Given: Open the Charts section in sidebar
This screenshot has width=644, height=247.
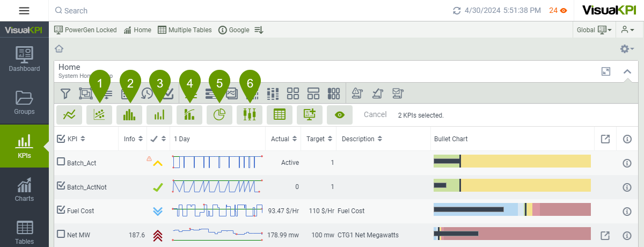Looking at the screenshot, I should pyautogui.click(x=24, y=189).
